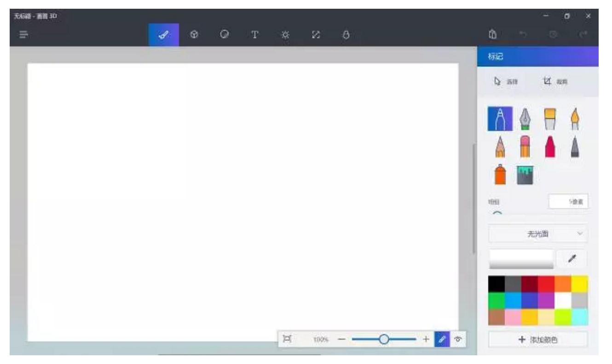This screenshot has width=612, height=364.
Task: Open the Text tool
Action: (x=256, y=33)
